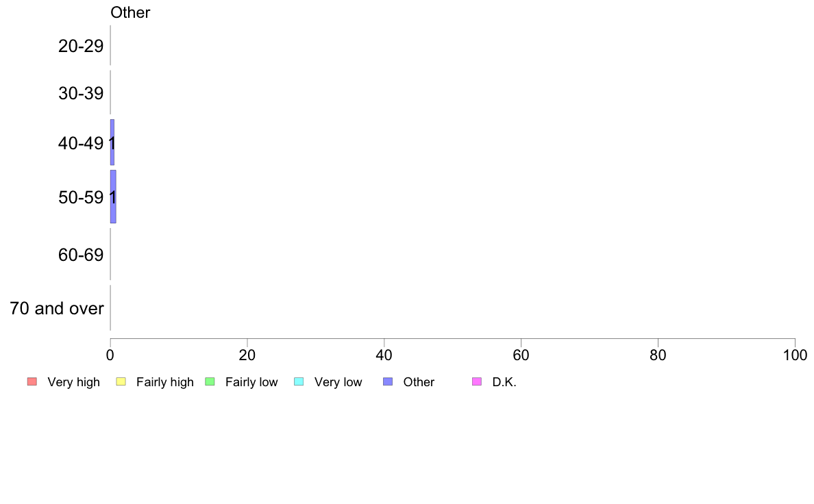Image resolution: width=814 pixels, height=504 pixels.
Task: Click the 20-29 age group label
Action: [81, 46]
